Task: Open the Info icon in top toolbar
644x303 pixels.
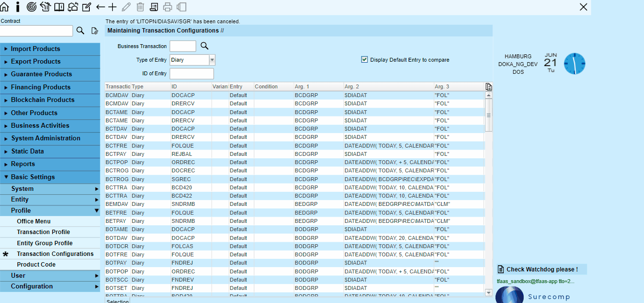Action: [x=18, y=7]
